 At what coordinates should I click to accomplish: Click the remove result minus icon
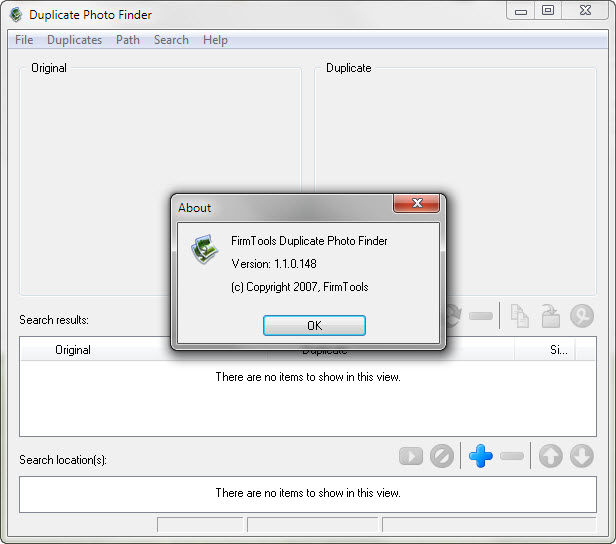[x=481, y=316]
